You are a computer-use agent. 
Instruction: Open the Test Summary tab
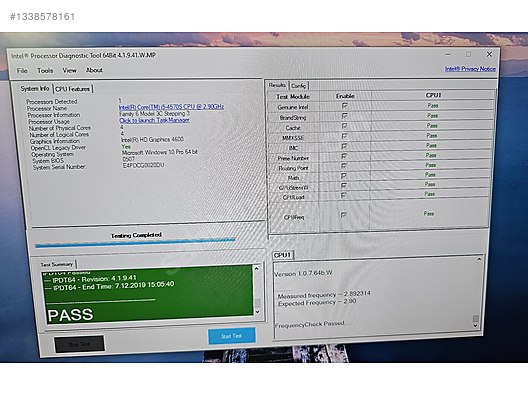(x=57, y=264)
